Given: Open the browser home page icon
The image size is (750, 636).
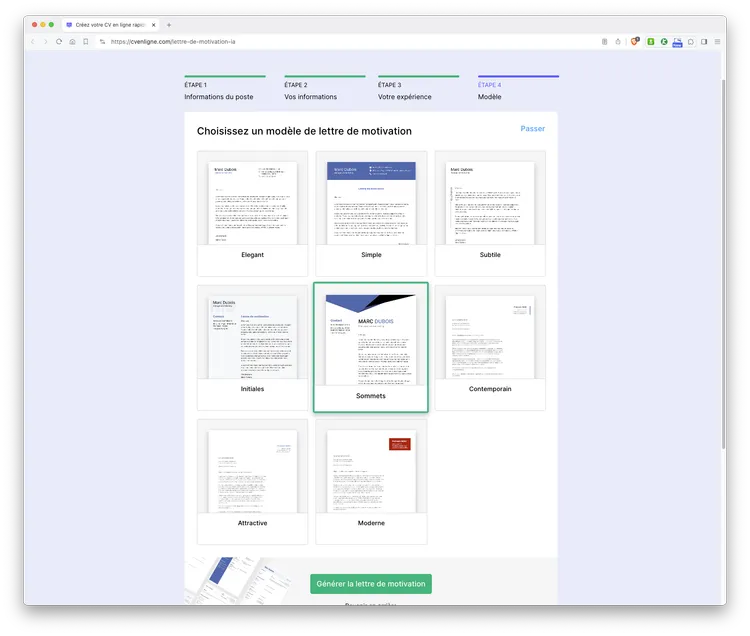Looking at the screenshot, I should pos(72,42).
